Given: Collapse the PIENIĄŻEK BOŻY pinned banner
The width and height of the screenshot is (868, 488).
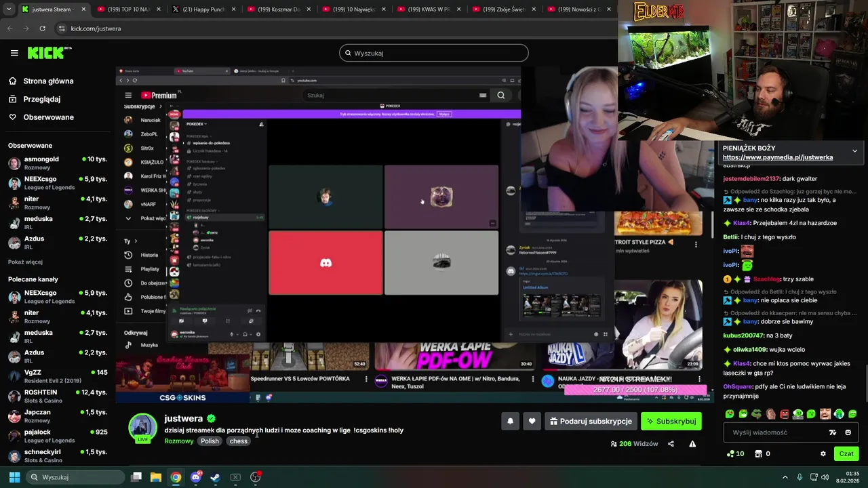Looking at the screenshot, I should click(x=854, y=150).
